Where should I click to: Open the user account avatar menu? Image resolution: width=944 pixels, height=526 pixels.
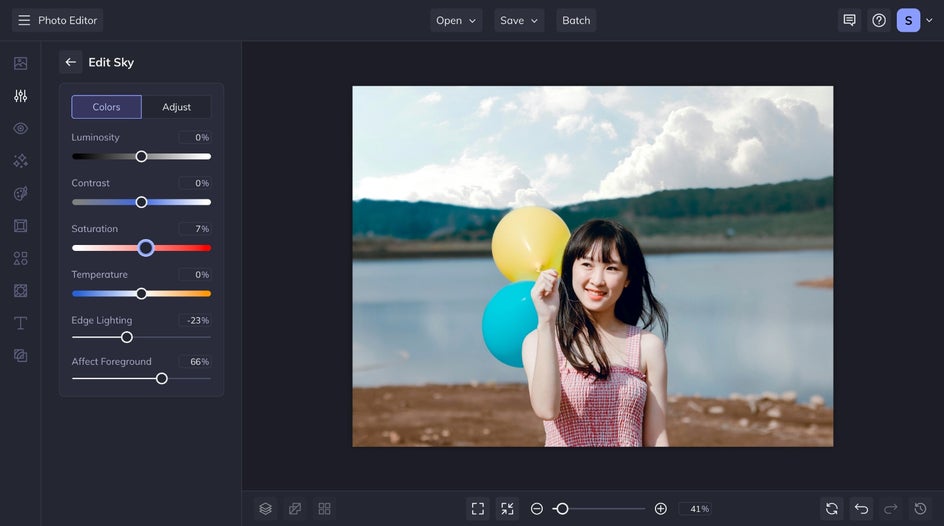pyautogui.click(x=908, y=20)
